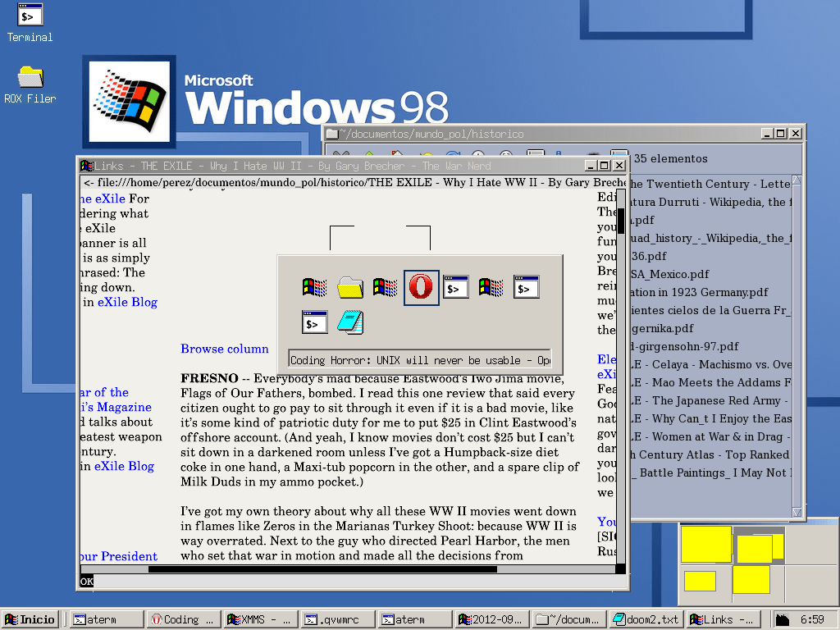Select 'he Twentieth Century - Lette' file

point(710,184)
